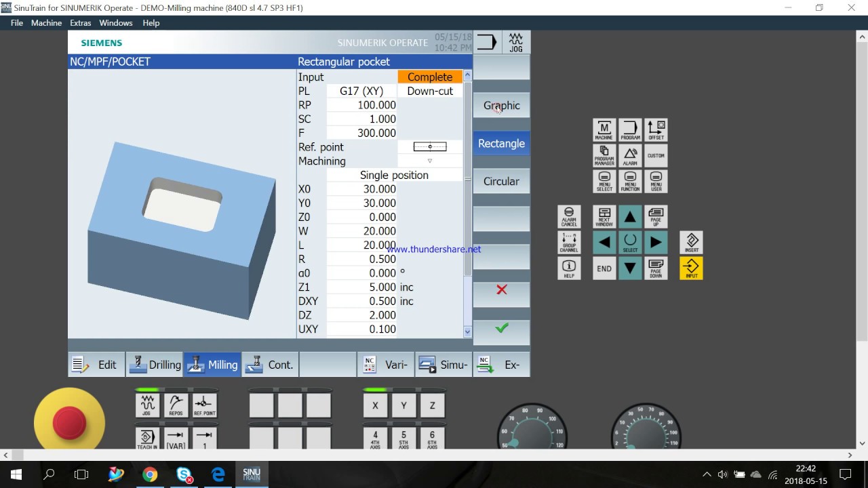Click the INSERT key

tap(691, 242)
